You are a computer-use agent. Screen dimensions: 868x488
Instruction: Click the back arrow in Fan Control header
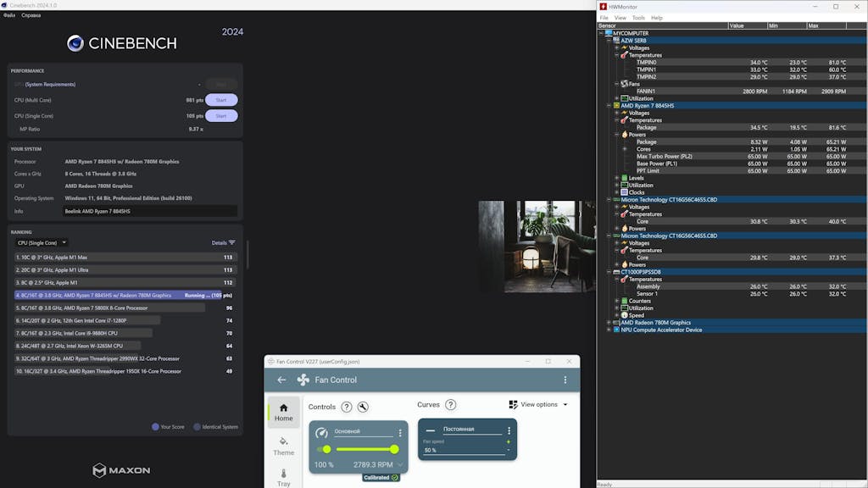coord(281,380)
